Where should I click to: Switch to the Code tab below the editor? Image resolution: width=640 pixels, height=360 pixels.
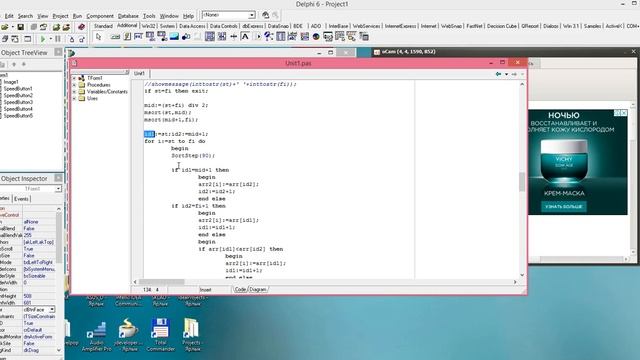click(240, 289)
